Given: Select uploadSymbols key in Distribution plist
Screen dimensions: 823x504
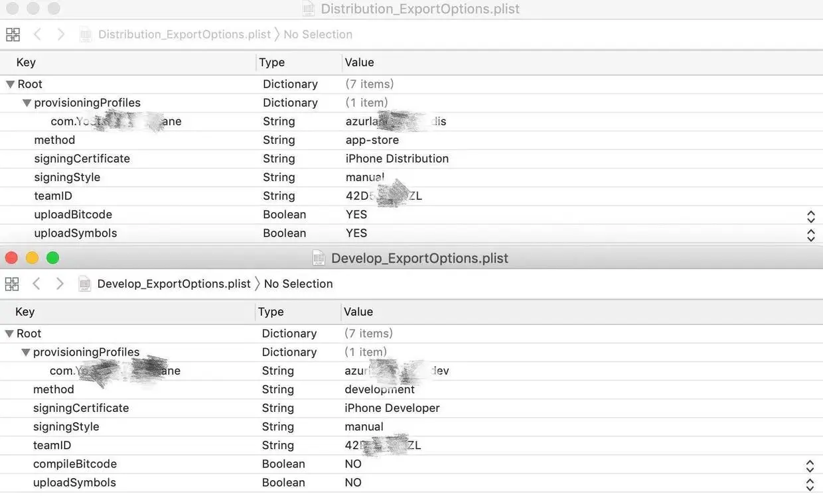Looking at the screenshot, I should [x=76, y=233].
